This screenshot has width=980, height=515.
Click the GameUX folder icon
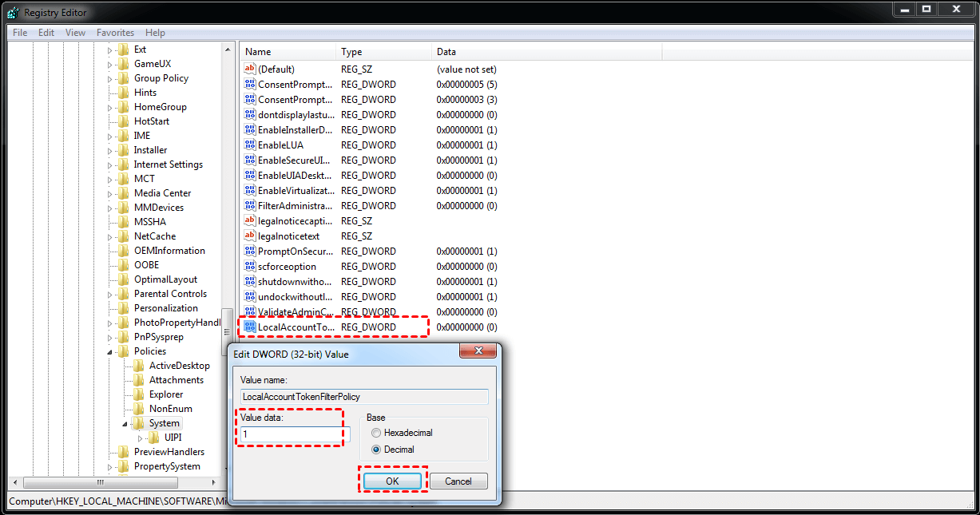tap(124, 64)
